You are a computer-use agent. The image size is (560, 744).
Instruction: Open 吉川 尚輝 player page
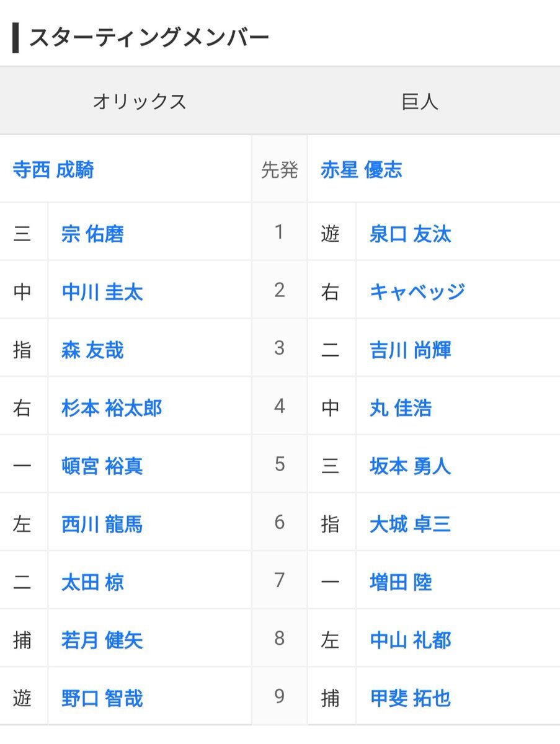pyautogui.click(x=411, y=350)
